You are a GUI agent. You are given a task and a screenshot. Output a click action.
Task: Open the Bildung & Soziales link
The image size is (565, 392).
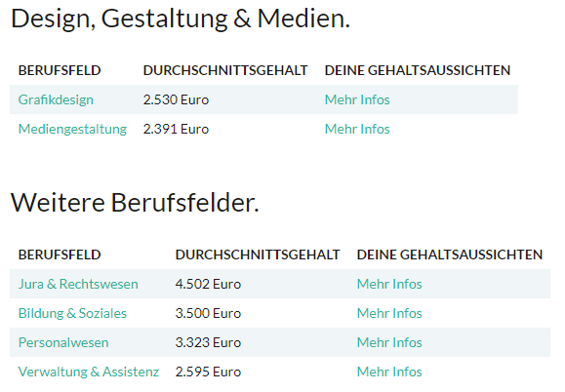[x=72, y=314]
